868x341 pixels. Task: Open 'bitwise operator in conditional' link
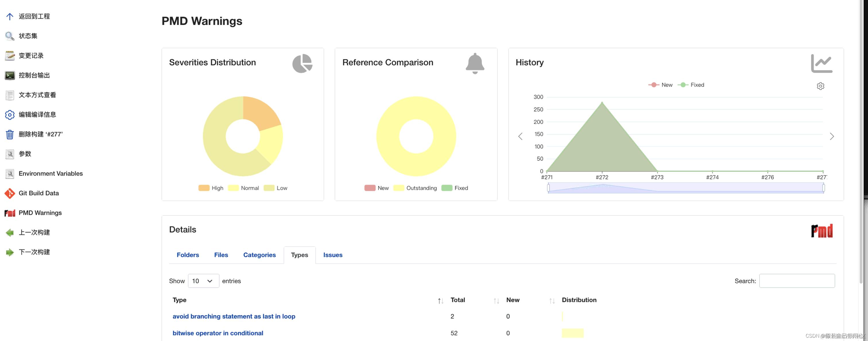point(218,333)
